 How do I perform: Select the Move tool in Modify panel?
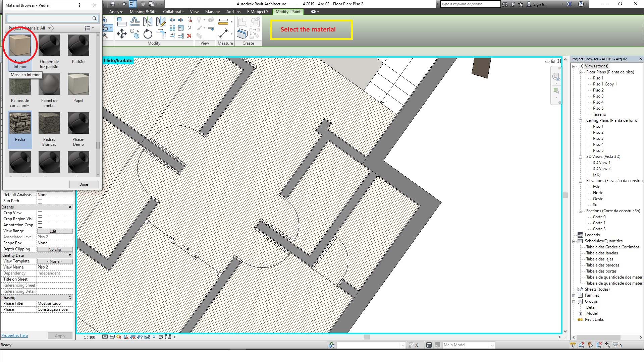121,34
